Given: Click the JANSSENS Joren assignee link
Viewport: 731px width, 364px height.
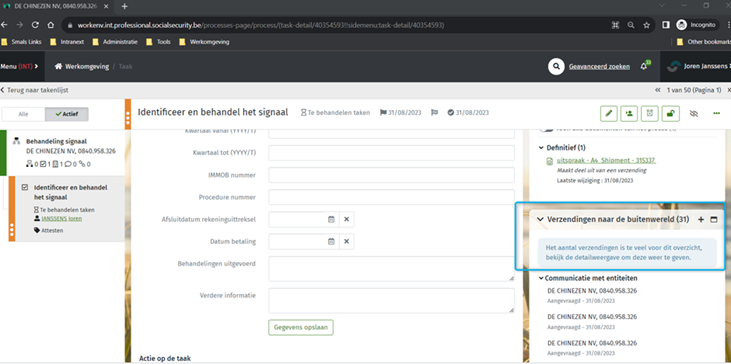Looking at the screenshot, I should click(62, 219).
